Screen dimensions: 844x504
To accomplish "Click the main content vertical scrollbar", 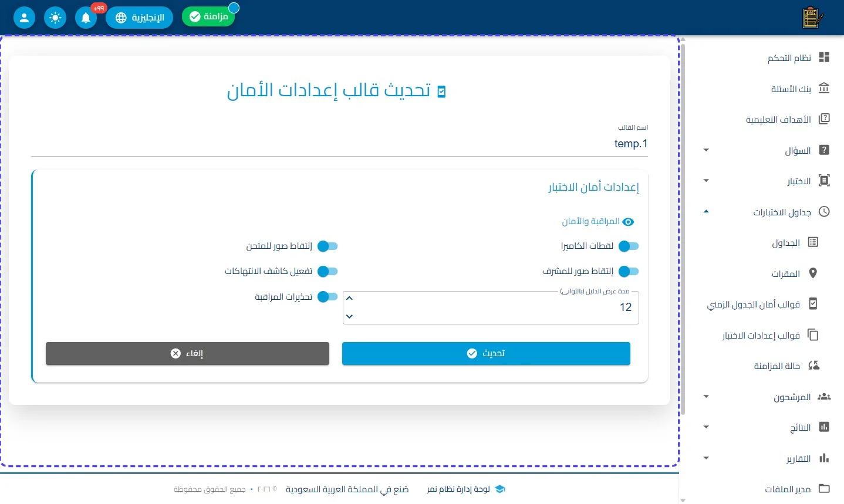I will click(683, 229).
